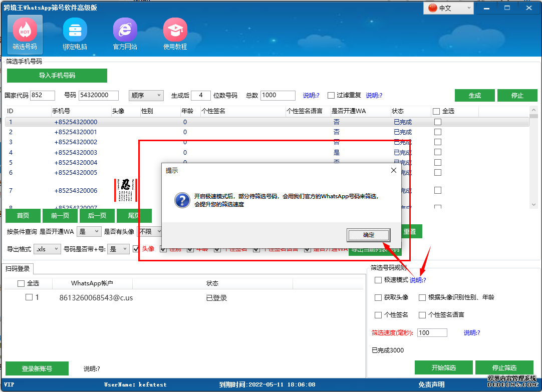Open the 说明:? link next to 极速模式

(x=418, y=280)
